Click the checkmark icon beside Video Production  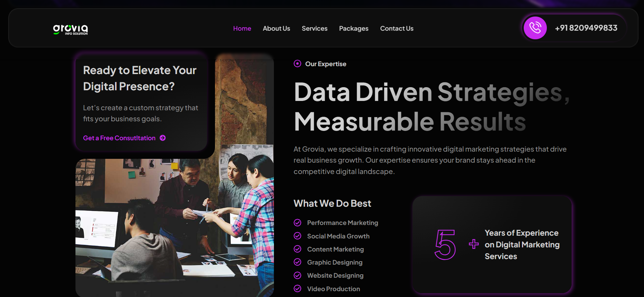[297, 289]
